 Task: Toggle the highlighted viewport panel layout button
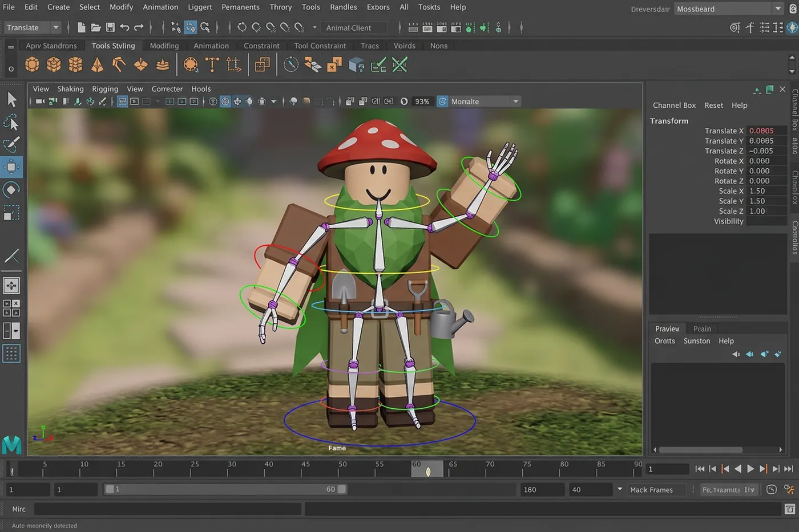point(122,101)
